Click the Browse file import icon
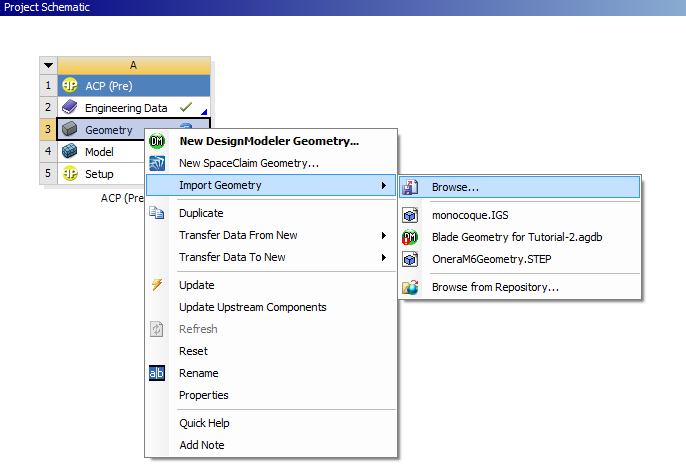The image size is (686, 476). tap(410, 187)
